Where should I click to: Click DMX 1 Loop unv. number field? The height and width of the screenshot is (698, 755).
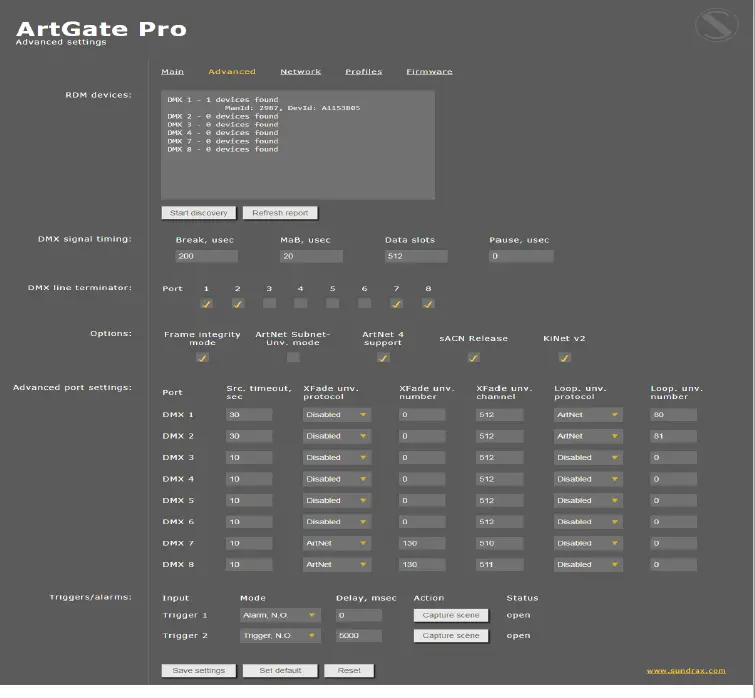(x=673, y=414)
